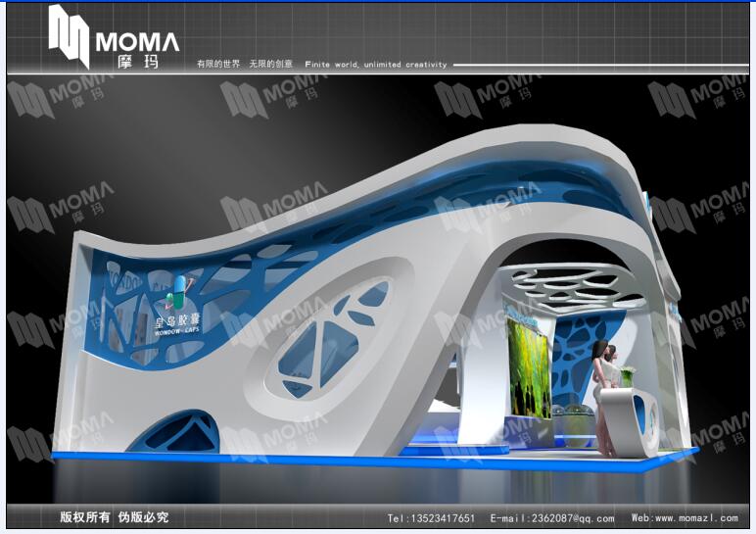This screenshot has width=756, height=534.
Task: Click the blue-green capsule icon on booth wall
Action: 177,288
